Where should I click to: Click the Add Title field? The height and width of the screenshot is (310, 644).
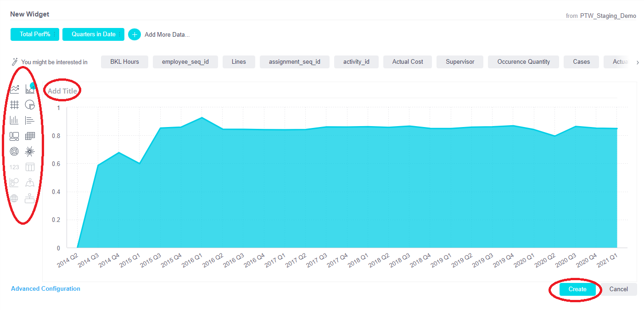(62, 91)
